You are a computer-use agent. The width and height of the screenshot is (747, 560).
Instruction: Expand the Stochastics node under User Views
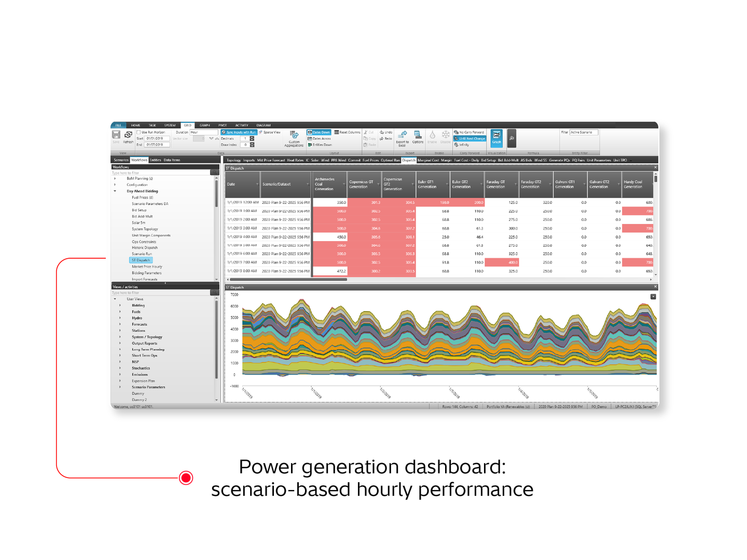(x=119, y=368)
